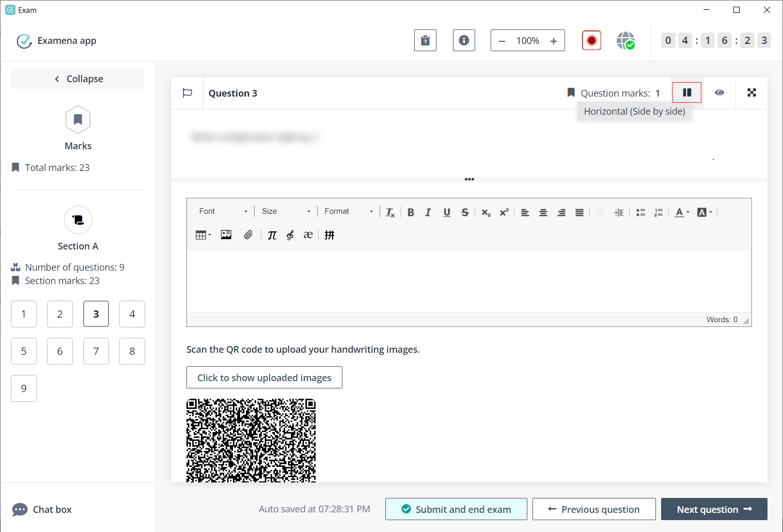Justify text alignment
This screenshot has height=532, width=783.
click(x=580, y=212)
